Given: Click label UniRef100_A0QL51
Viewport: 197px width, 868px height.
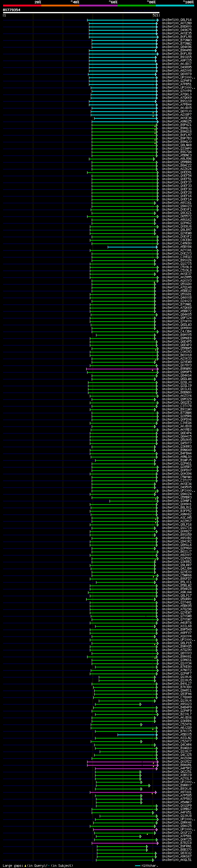Looking at the screenshot, I should (x=177, y=860).
